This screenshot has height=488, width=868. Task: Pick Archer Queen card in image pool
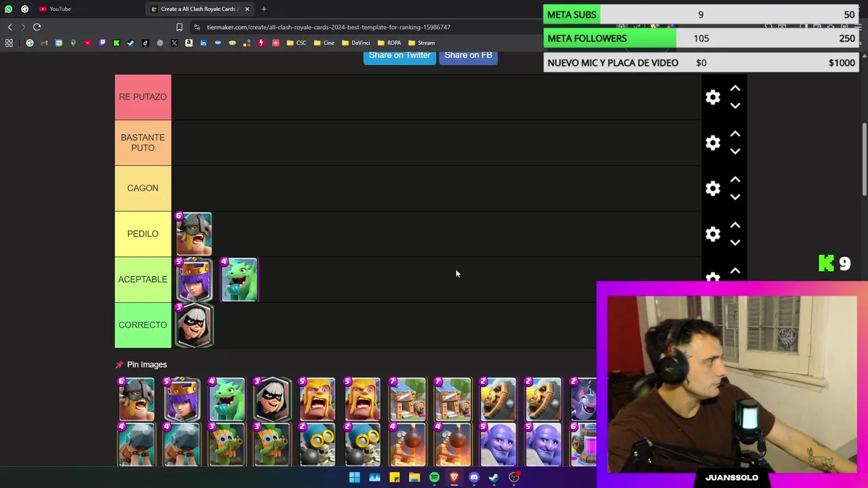click(x=182, y=400)
